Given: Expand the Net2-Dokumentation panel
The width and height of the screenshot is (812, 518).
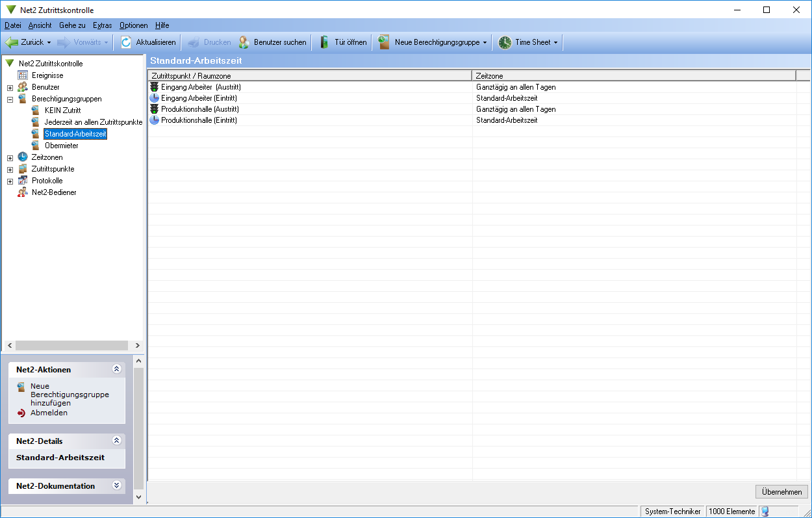Looking at the screenshot, I should pos(117,486).
